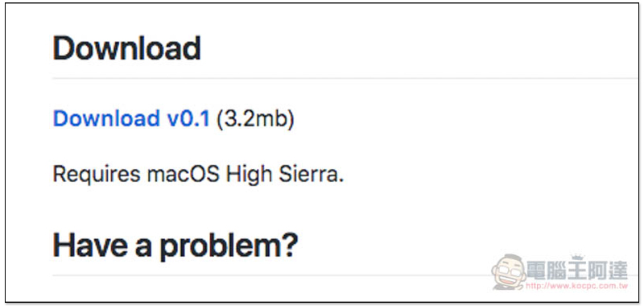Open the www.kocpc.com.tw watermark URL

(576, 285)
